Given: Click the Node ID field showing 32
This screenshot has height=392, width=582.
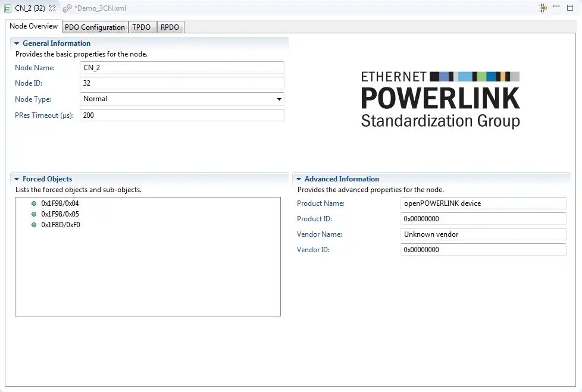Looking at the screenshot, I should pyautogui.click(x=182, y=83).
